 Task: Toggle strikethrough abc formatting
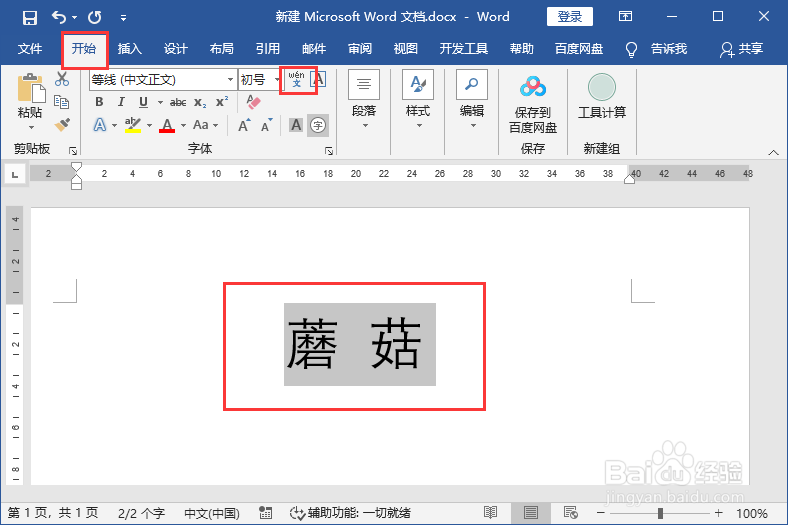(x=178, y=102)
